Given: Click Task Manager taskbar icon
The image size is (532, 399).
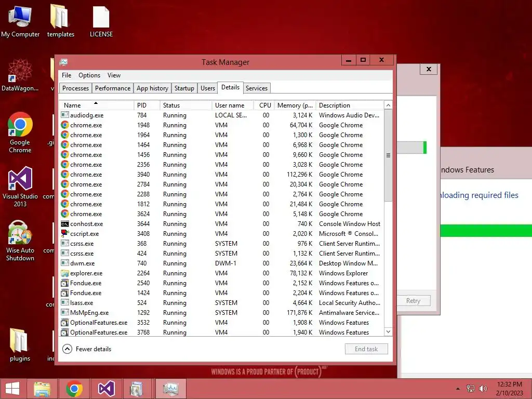Looking at the screenshot, I should pyautogui.click(x=170, y=389).
